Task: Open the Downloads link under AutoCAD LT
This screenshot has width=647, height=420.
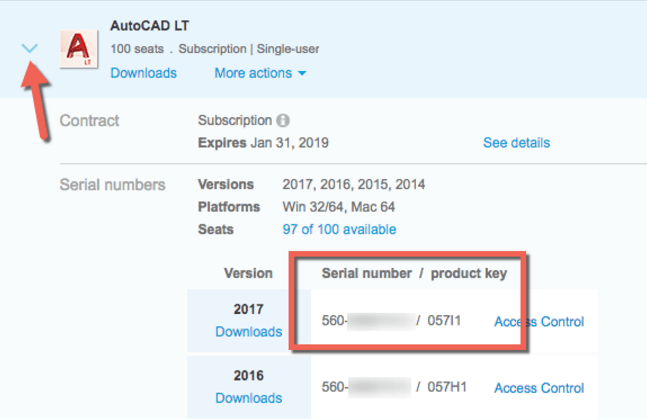Action: (x=143, y=73)
